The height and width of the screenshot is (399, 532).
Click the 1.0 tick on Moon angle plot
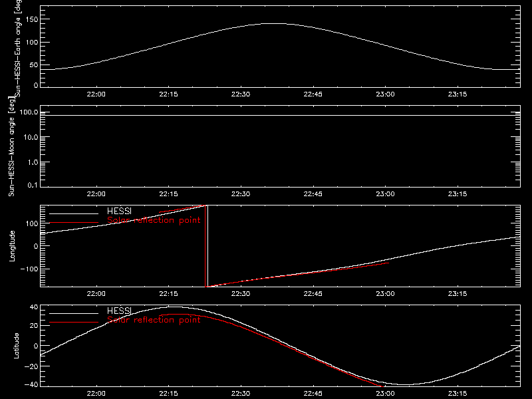[x=33, y=162]
